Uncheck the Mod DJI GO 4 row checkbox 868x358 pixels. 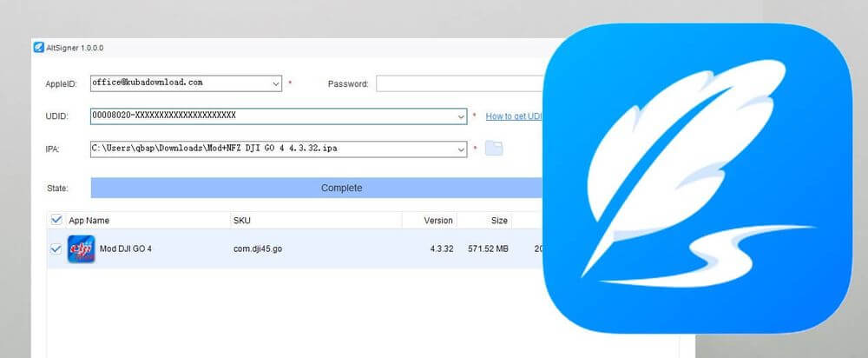(x=56, y=249)
